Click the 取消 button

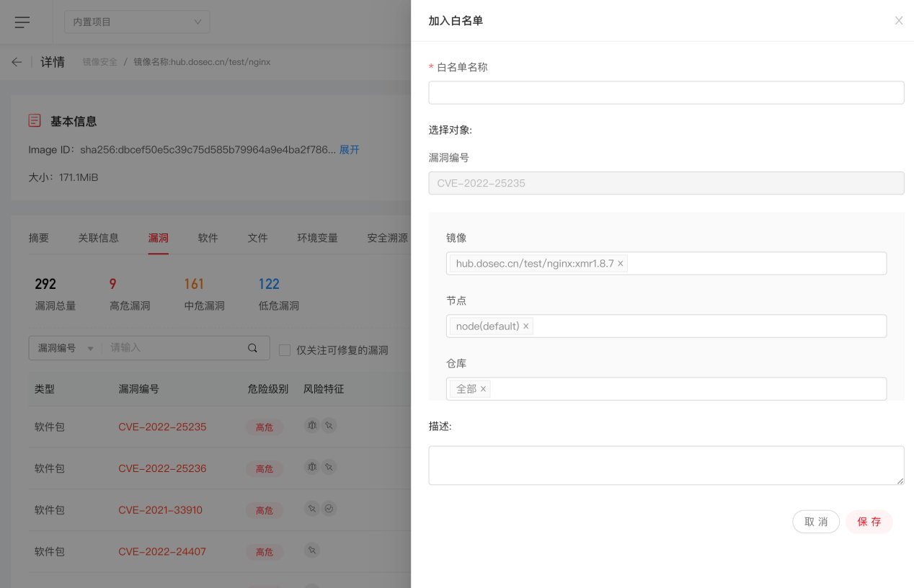pos(815,522)
